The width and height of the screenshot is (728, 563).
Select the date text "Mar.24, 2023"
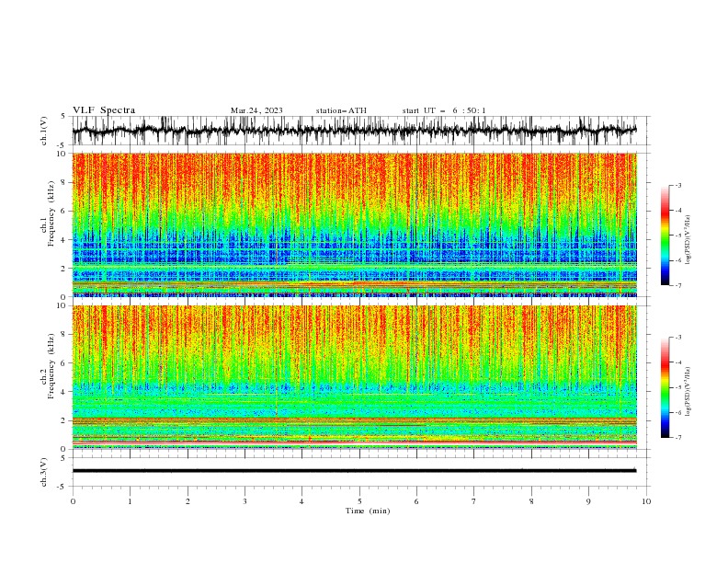256,110
